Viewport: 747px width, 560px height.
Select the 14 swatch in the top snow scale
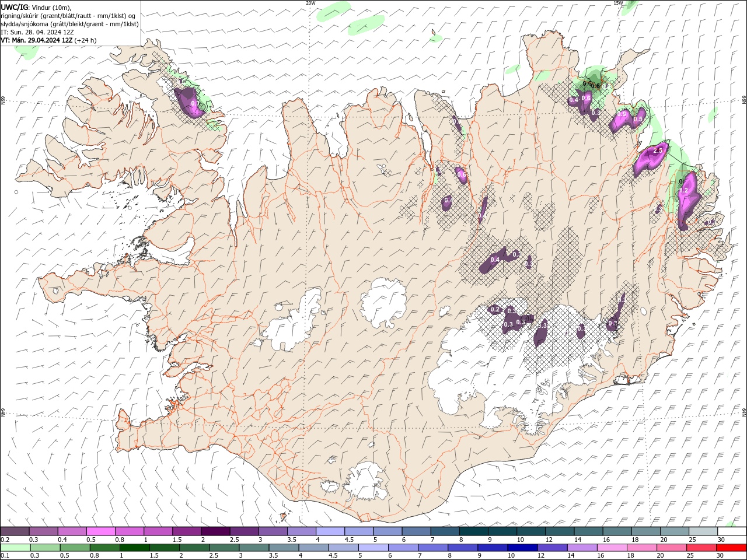tap(588, 531)
